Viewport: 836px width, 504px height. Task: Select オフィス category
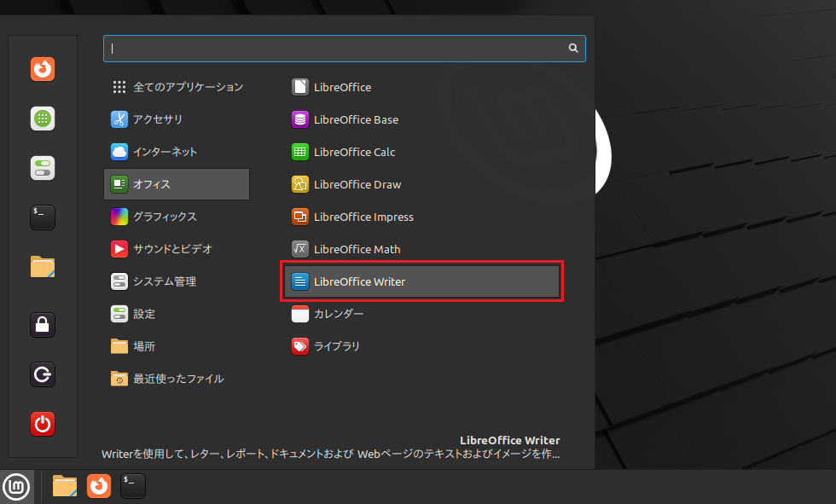click(x=177, y=184)
